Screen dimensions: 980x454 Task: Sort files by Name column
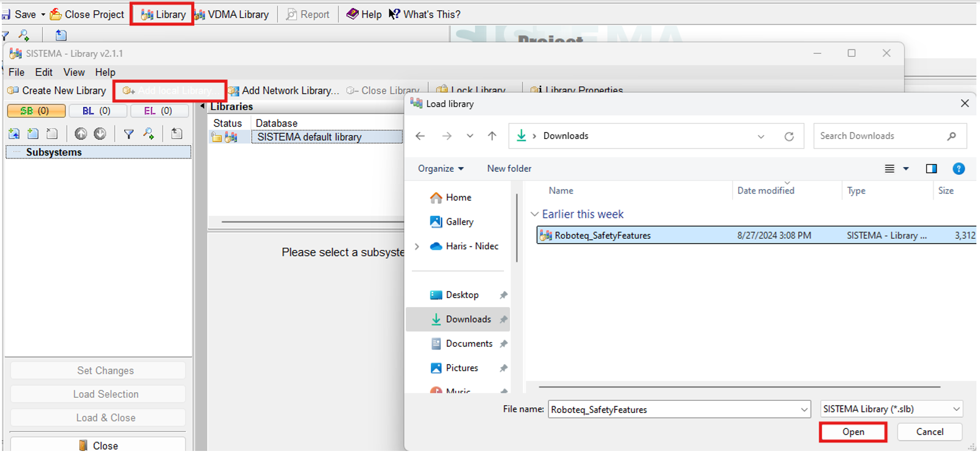(561, 191)
